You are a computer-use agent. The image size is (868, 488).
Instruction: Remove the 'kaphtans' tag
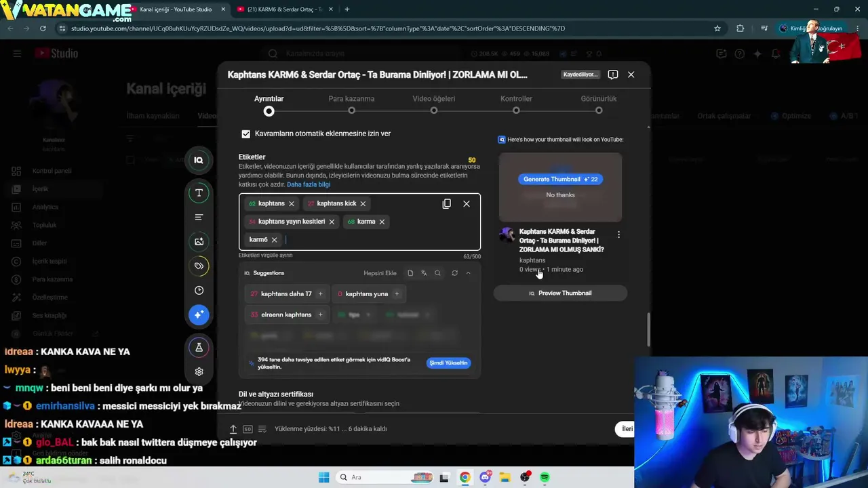tap(292, 203)
